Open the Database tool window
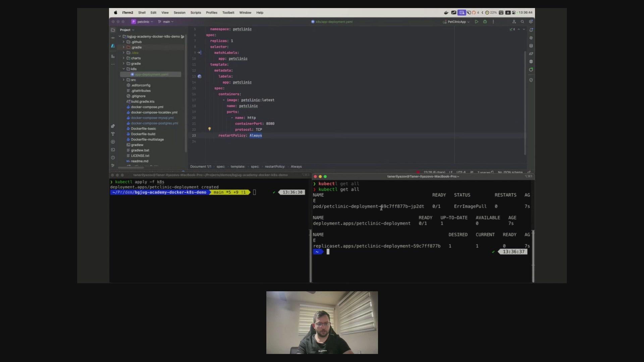 click(531, 46)
